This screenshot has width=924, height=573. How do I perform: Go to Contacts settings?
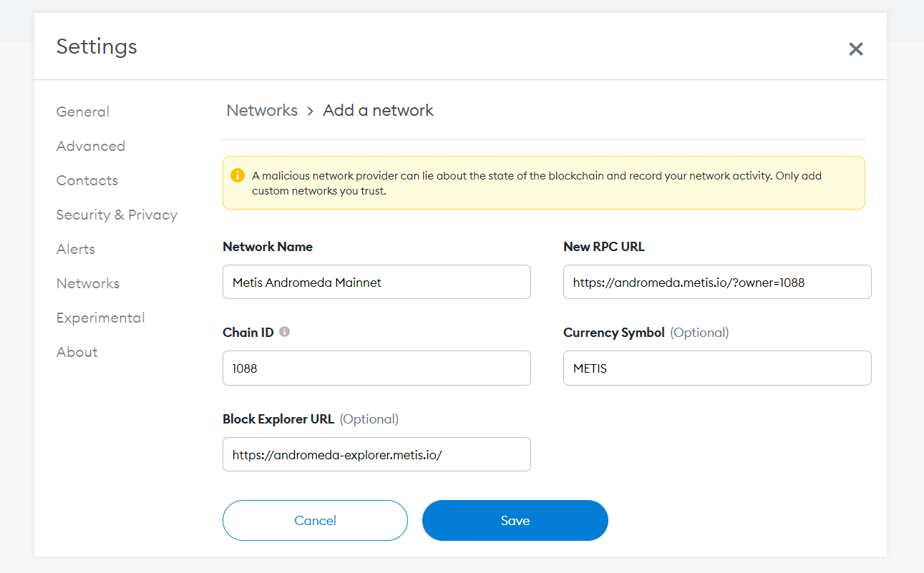[87, 180]
